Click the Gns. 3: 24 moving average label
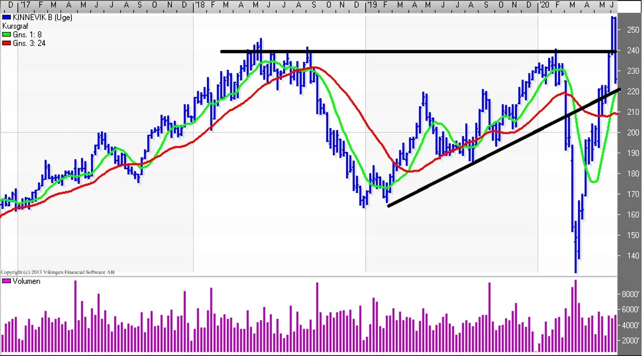The height and width of the screenshot is (356, 644). coord(29,43)
